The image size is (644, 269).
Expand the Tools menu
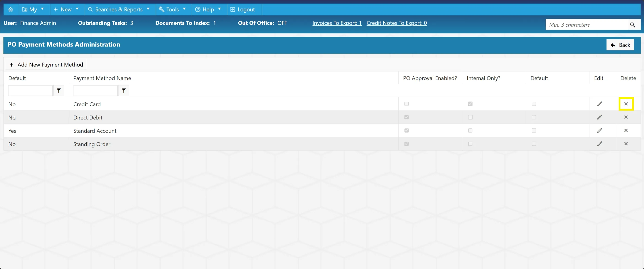(x=174, y=9)
